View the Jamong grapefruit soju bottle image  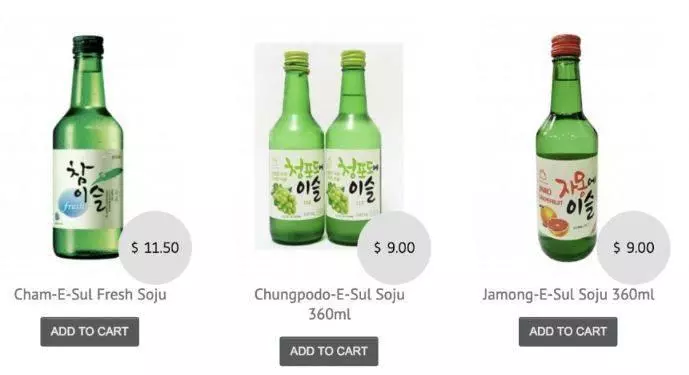[x=567, y=148]
